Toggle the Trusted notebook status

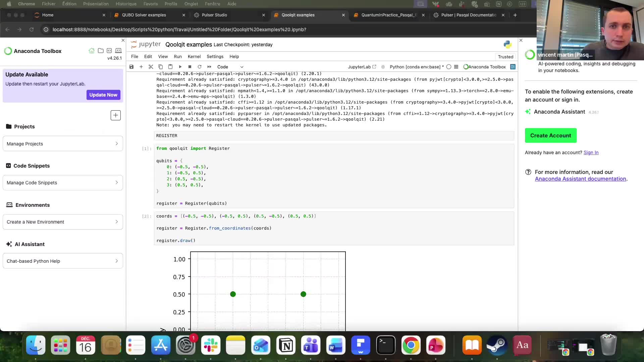pyautogui.click(x=505, y=57)
